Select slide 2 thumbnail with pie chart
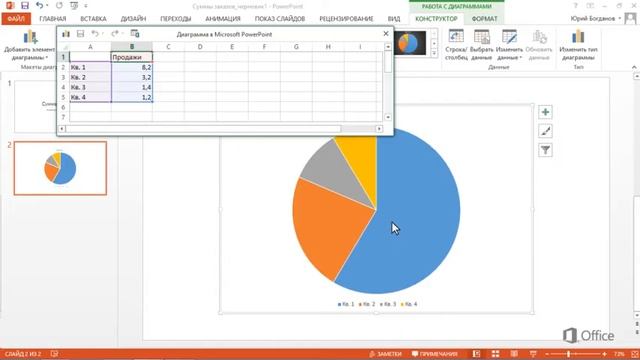Screen dimensions: 640x360 tap(60, 168)
